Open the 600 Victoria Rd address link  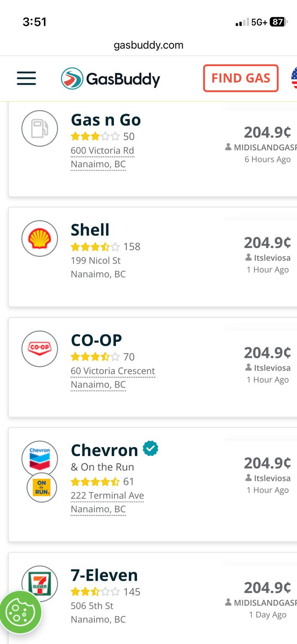point(102,151)
